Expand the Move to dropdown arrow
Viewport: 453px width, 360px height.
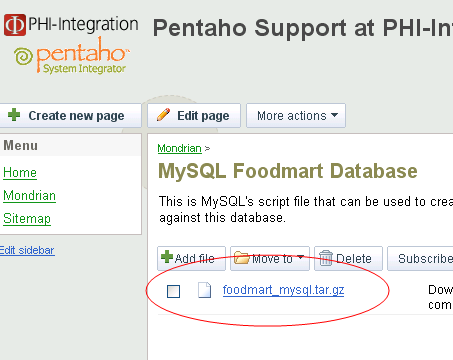pyautogui.click(x=301, y=257)
